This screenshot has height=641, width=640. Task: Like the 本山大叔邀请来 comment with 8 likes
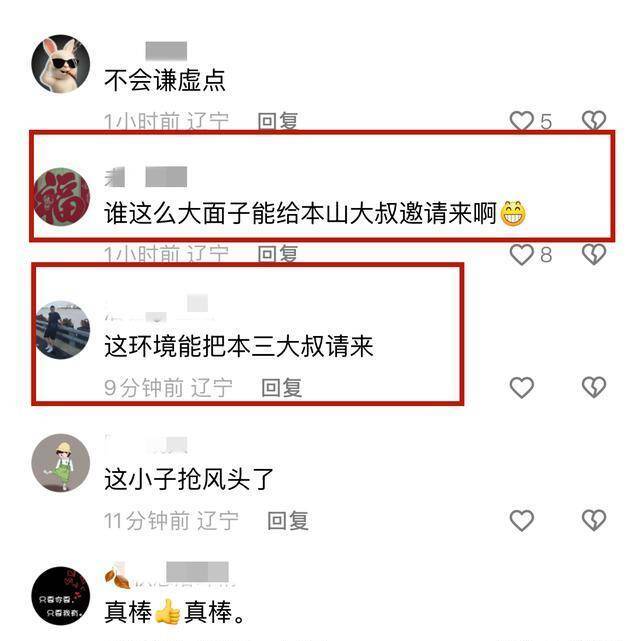[x=521, y=254]
